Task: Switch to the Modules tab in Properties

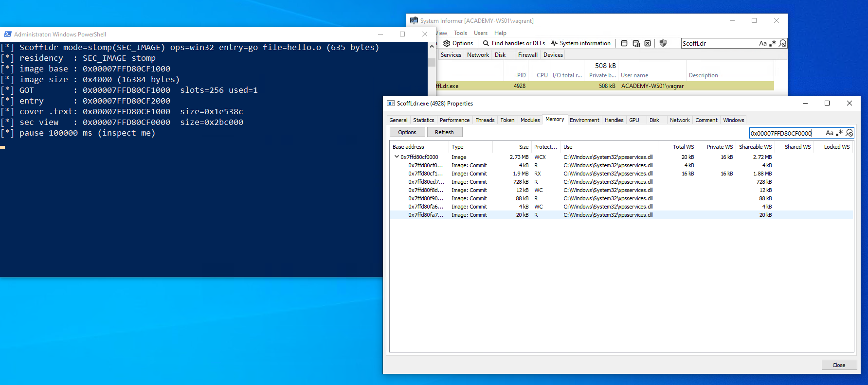Action: (x=530, y=120)
